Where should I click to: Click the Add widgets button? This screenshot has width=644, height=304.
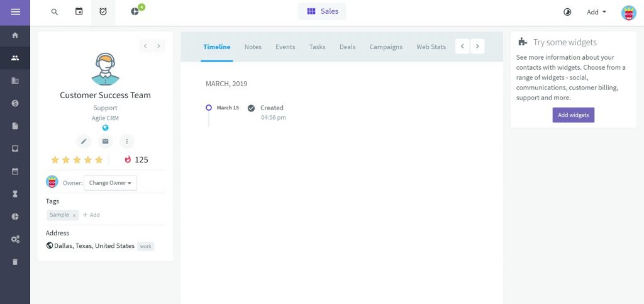[x=574, y=115]
